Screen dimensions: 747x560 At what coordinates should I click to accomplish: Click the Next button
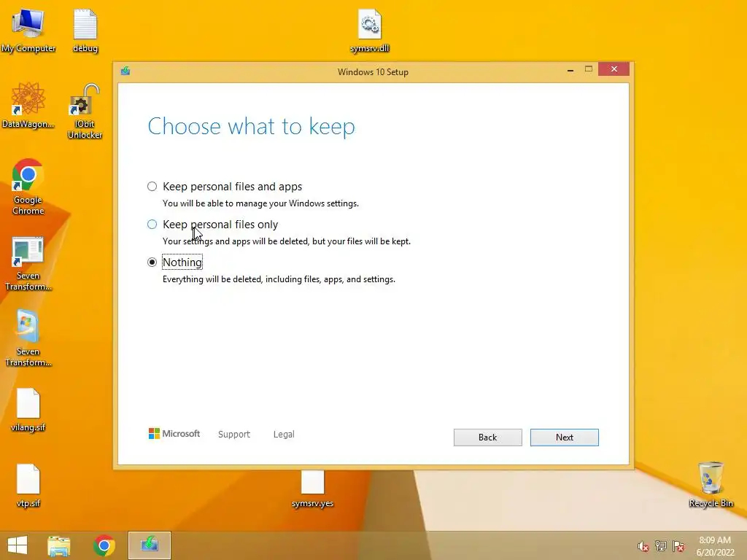pos(564,437)
